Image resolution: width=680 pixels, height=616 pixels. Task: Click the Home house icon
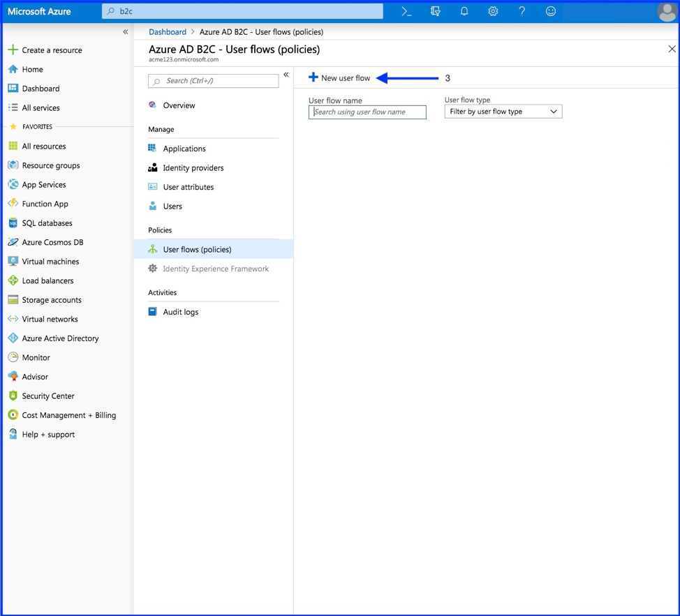coord(13,69)
